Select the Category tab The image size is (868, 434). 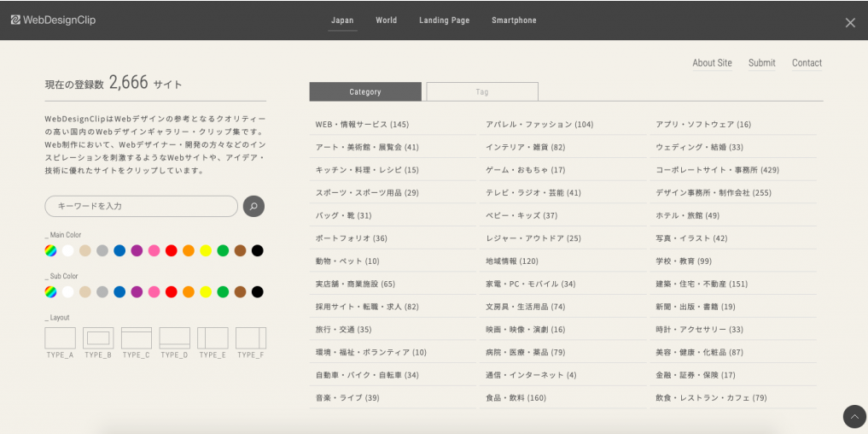(x=365, y=91)
